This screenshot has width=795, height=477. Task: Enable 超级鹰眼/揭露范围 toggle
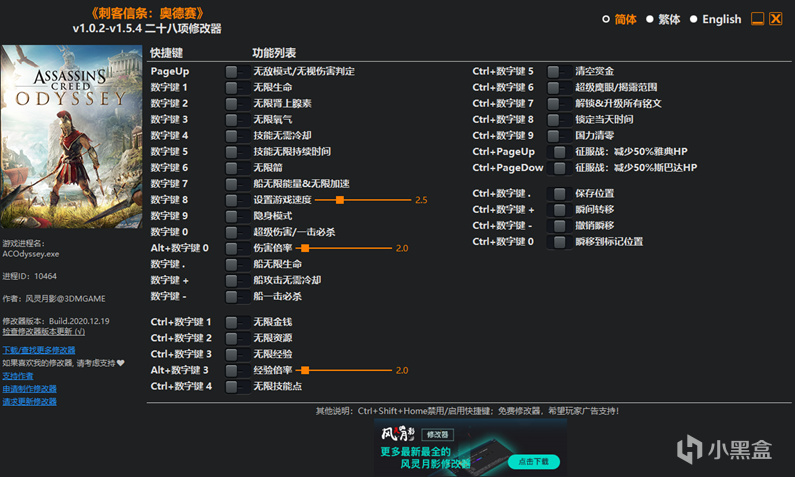coord(559,88)
